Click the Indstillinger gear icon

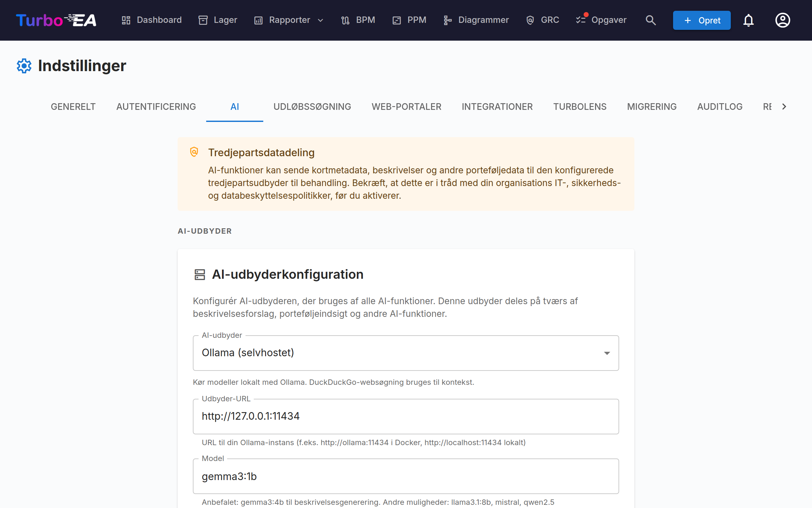point(24,66)
